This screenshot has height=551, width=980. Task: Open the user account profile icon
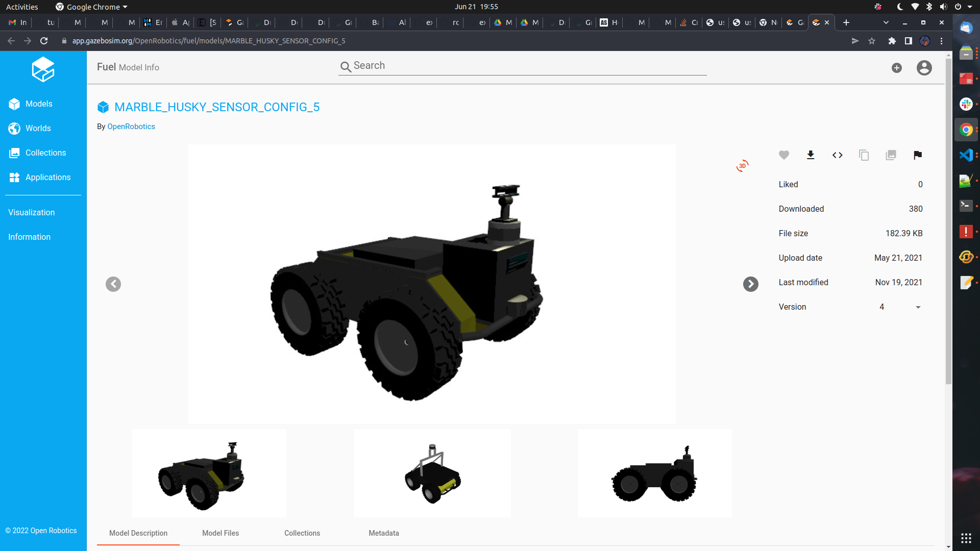click(924, 67)
